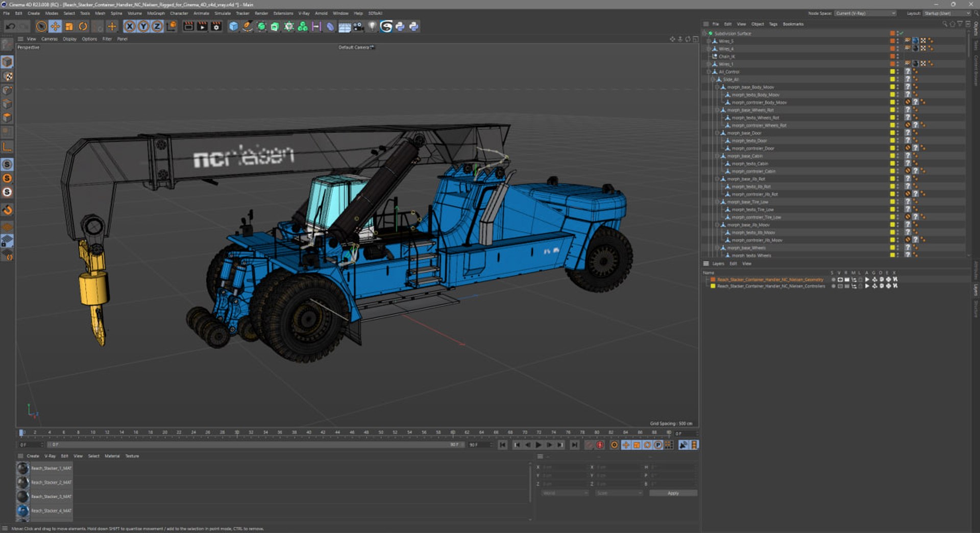Collapse morph_base_Body_Moov node
Screen dimensions: 980x533
[717, 87]
